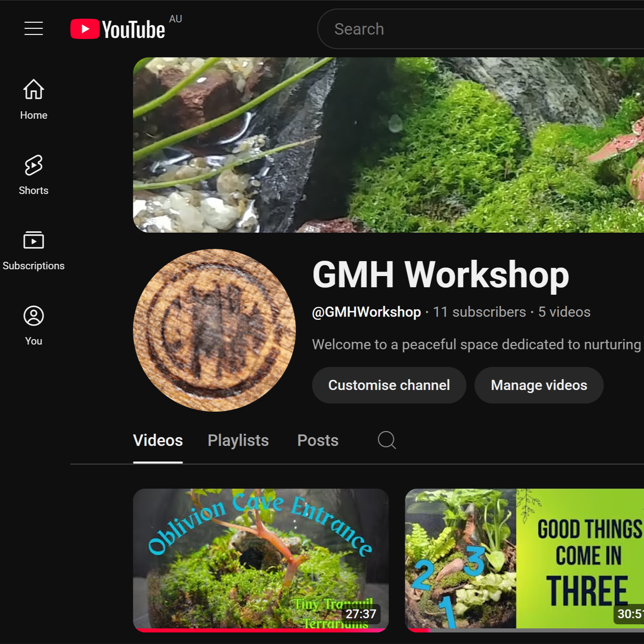Expand the channel description starting 'Welcome to'
This screenshot has width=644, height=644.
[x=477, y=344]
